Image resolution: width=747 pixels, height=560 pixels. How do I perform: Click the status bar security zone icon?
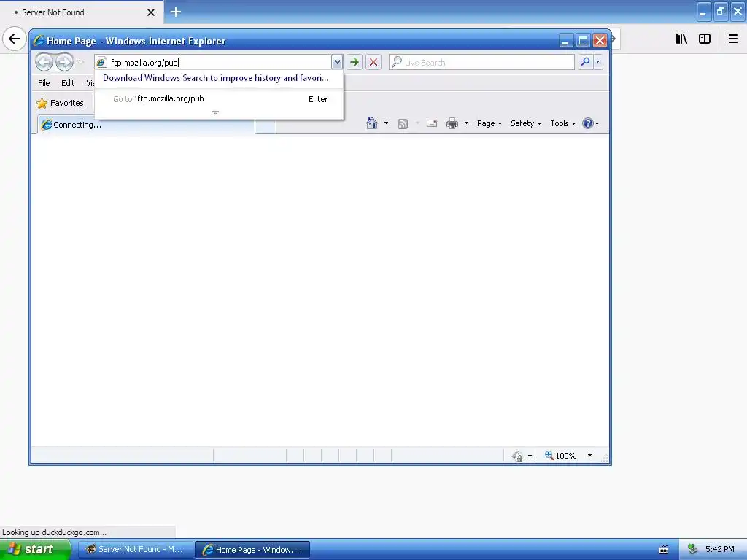pos(517,456)
